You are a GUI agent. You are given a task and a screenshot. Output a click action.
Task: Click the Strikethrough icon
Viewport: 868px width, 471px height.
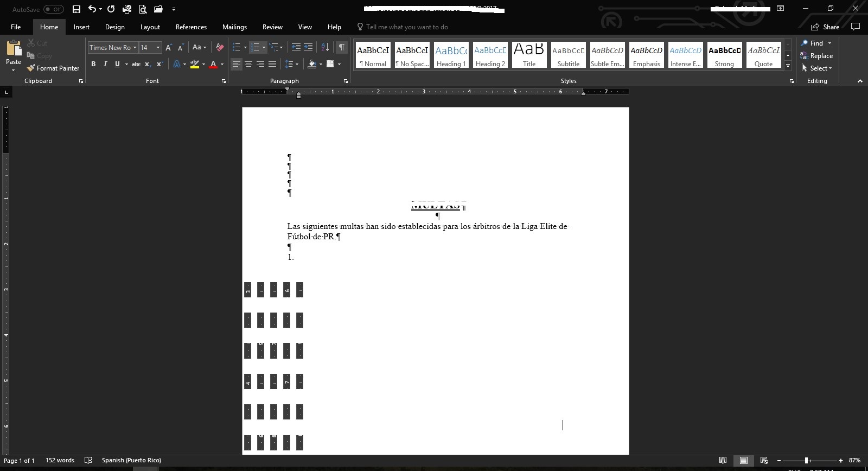136,64
